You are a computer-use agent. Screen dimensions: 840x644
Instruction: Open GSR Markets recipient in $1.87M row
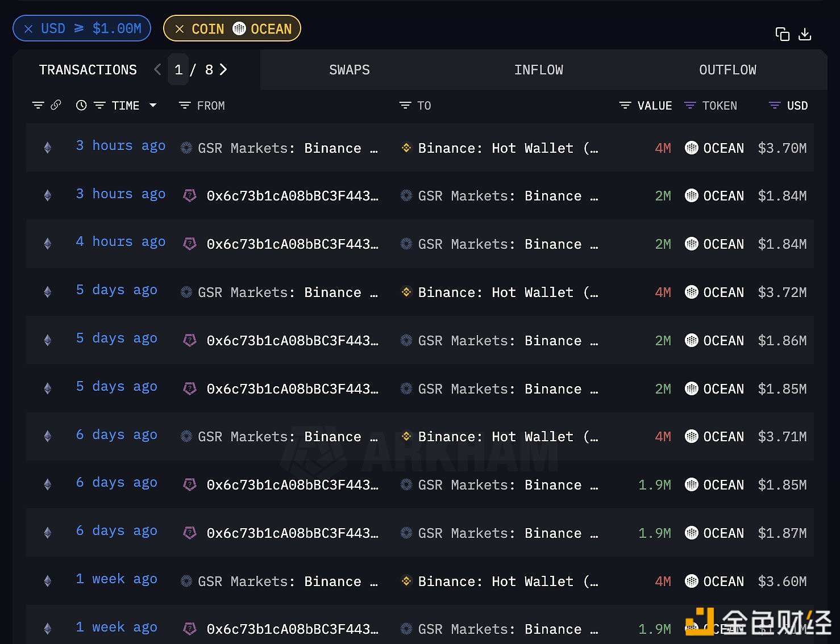(x=508, y=533)
